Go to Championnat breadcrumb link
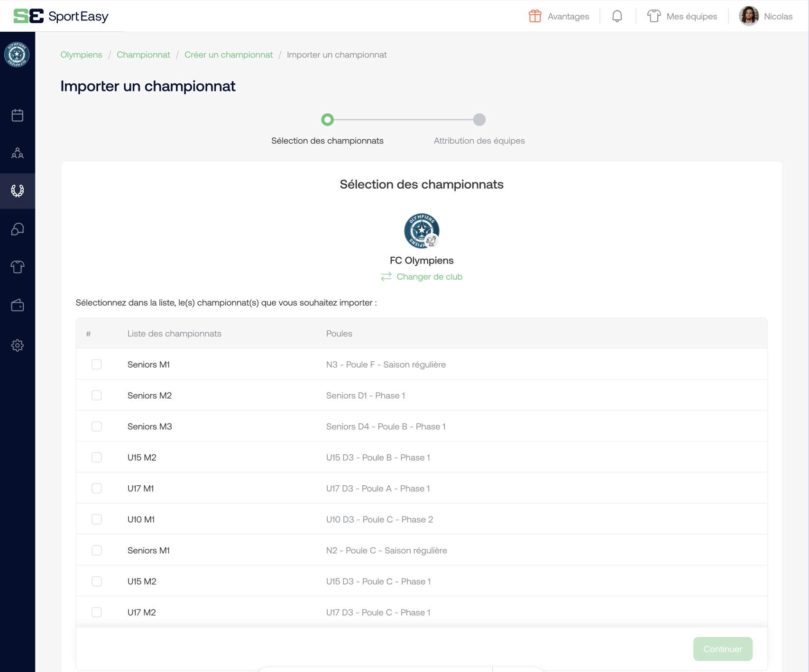Screen dimensions: 809x672 pos(143,54)
